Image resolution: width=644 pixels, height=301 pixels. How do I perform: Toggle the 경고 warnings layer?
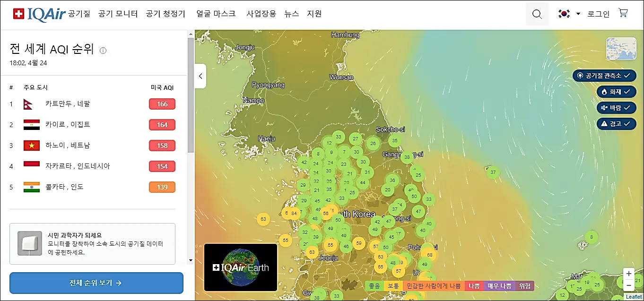pos(616,124)
